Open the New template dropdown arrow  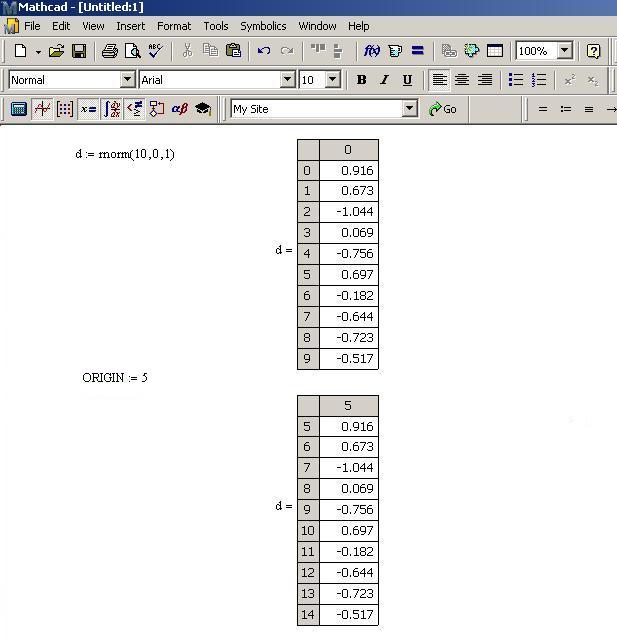pos(38,52)
